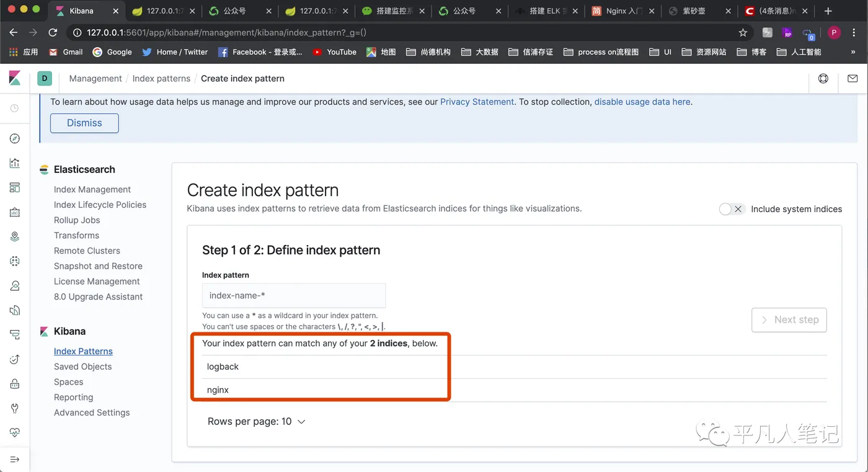Open the SIEM lock sidebar icon
The image size is (868, 472).
(15, 384)
